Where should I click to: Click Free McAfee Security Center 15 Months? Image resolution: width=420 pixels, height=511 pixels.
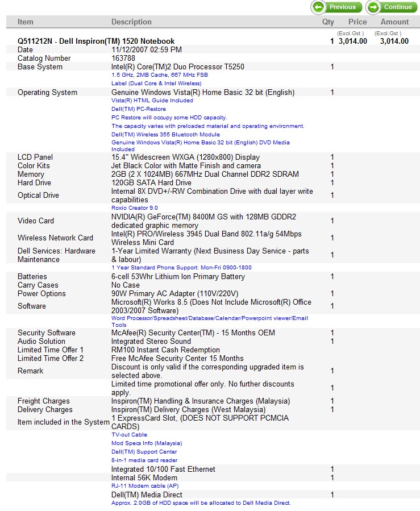coord(177,358)
